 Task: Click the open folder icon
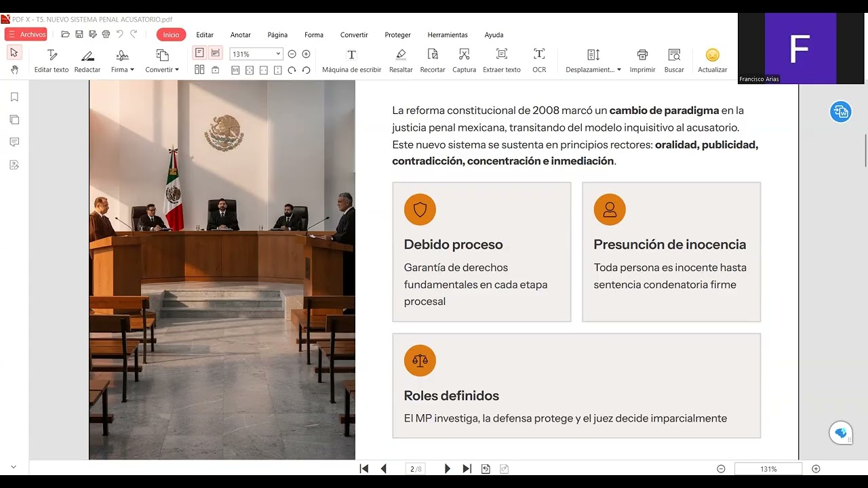(x=66, y=35)
